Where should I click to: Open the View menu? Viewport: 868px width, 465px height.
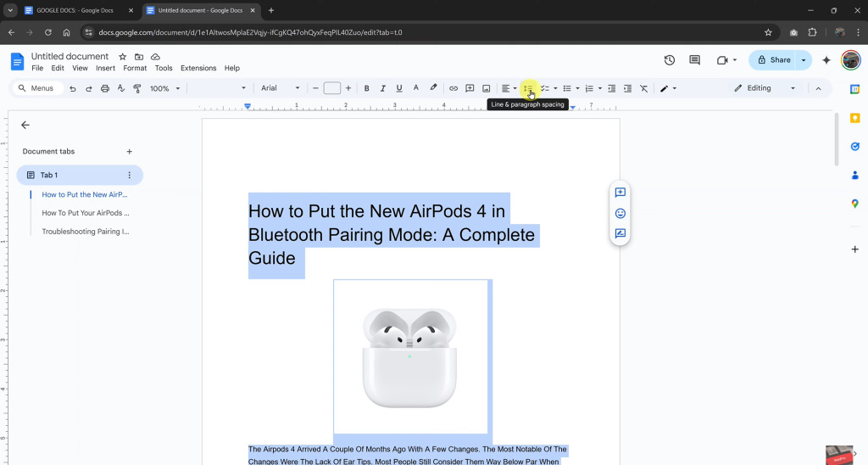pos(80,68)
